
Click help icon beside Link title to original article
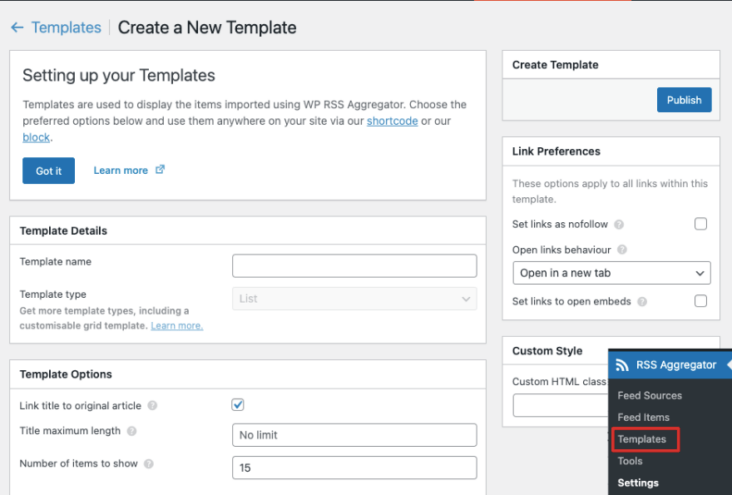(x=152, y=405)
